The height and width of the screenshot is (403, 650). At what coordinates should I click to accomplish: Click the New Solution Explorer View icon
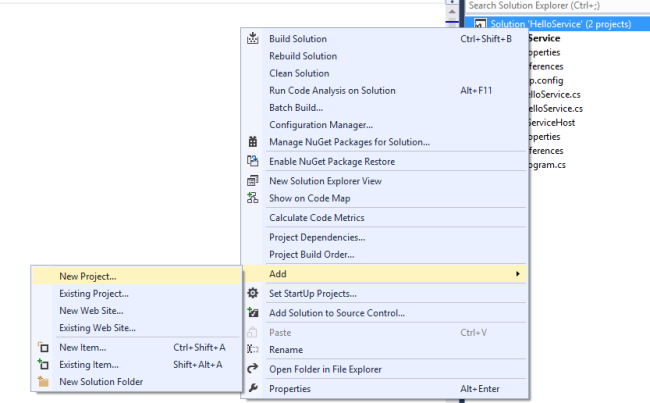(x=252, y=181)
